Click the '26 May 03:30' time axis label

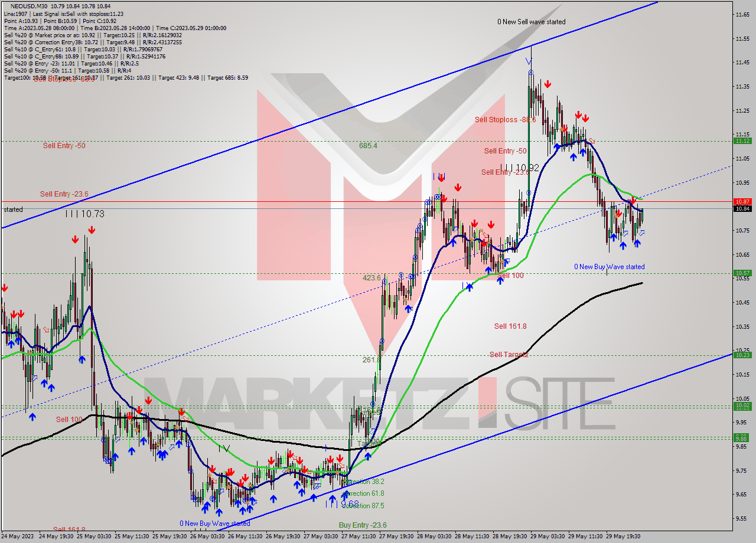coord(208,537)
